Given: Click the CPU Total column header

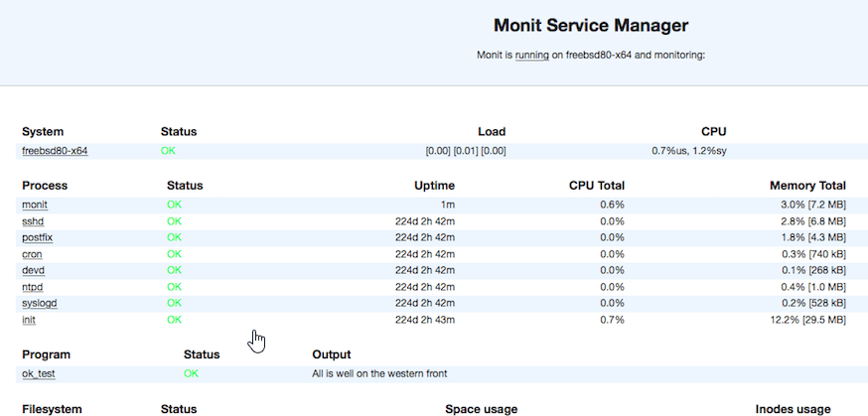Looking at the screenshot, I should (596, 185).
